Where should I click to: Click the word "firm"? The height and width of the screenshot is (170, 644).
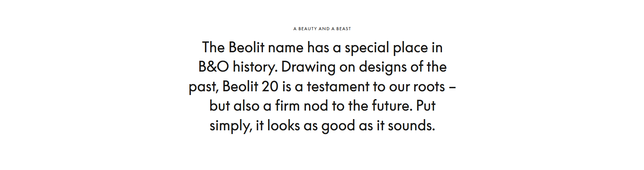(287, 106)
